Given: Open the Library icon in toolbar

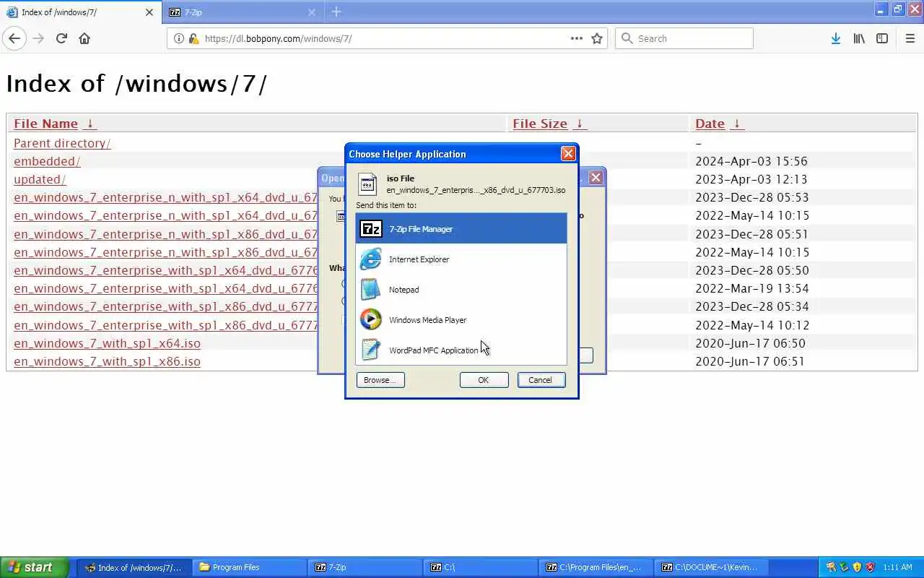Looking at the screenshot, I should pyautogui.click(x=859, y=38).
